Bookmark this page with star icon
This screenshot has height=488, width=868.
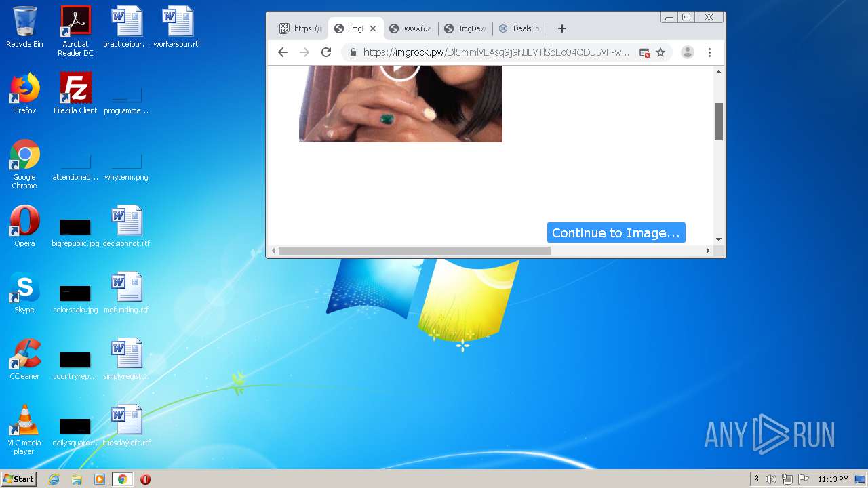coord(660,52)
